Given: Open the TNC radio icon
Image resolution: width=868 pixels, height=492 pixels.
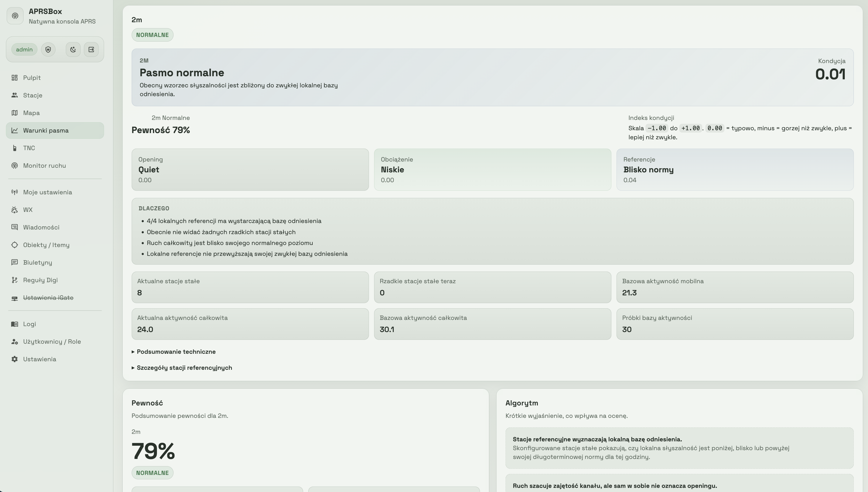Looking at the screenshot, I should 14,148.
